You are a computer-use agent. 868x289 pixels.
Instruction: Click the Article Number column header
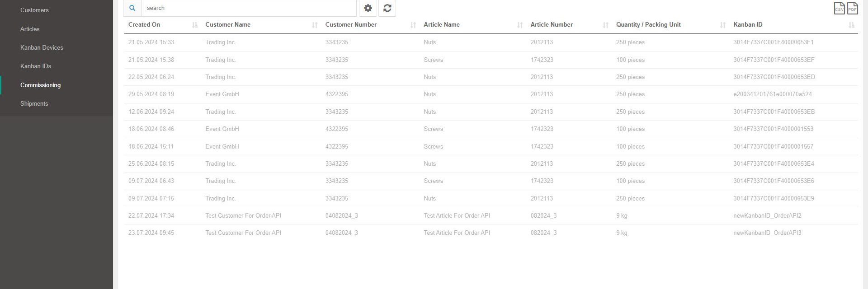click(552, 24)
